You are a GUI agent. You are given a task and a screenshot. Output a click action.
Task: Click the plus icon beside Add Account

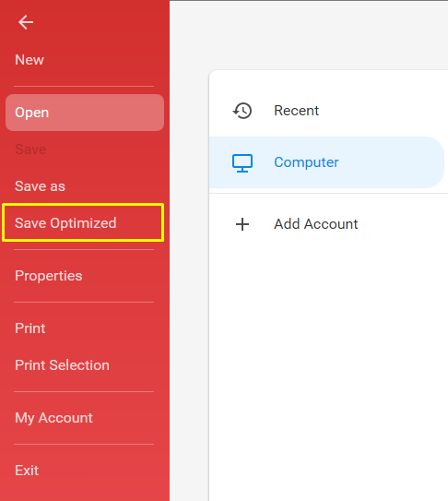click(242, 224)
